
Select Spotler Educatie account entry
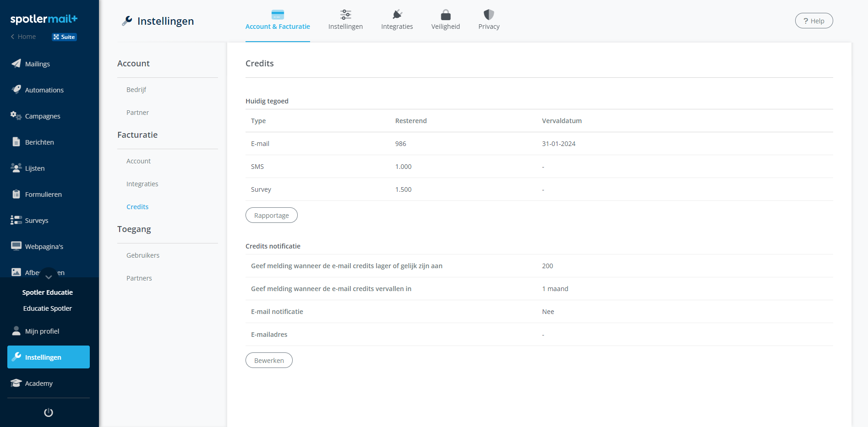click(48, 292)
